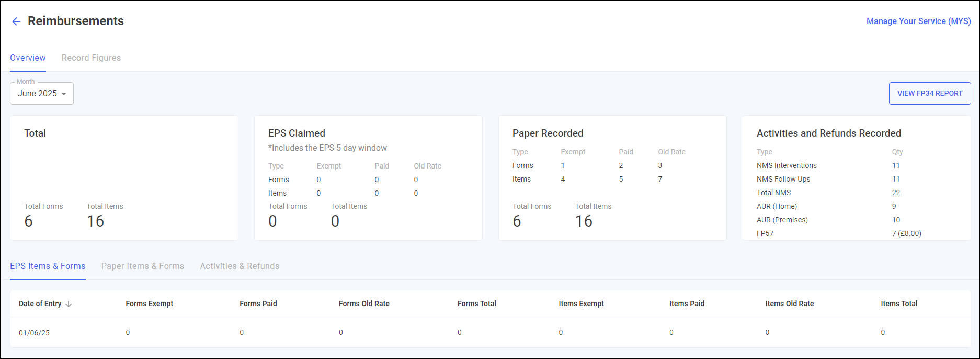Click the Forms Old Rate column header
This screenshot has width=980, height=359.
[364, 304]
